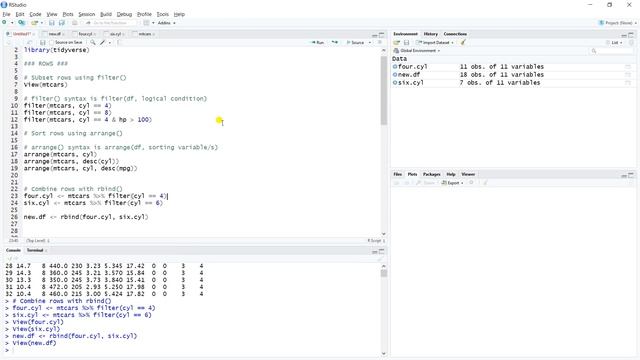View four.cyl using its table grid icon
Image resolution: width=640 pixels, height=360 pixels.
pyautogui.click(x=628, y=67)
